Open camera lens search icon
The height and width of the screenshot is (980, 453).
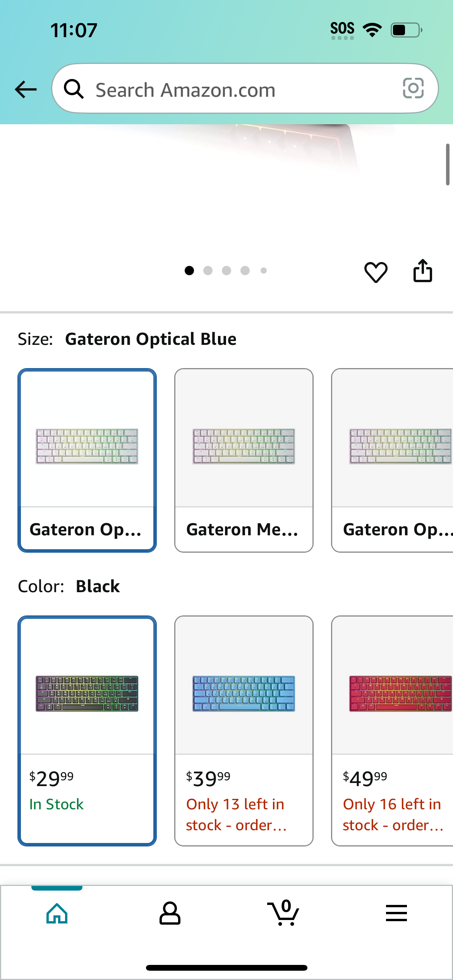[413, 88]
